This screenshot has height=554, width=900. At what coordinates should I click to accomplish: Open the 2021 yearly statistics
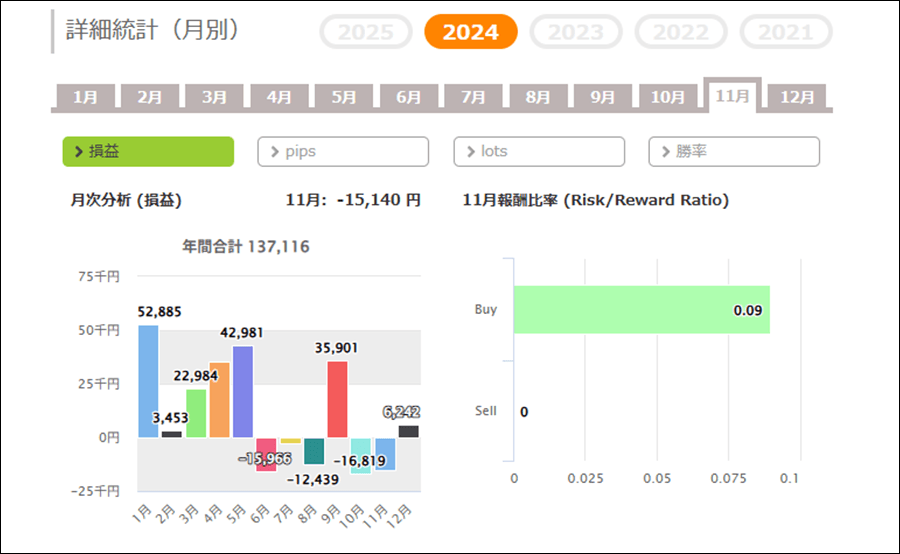(786, 32)
